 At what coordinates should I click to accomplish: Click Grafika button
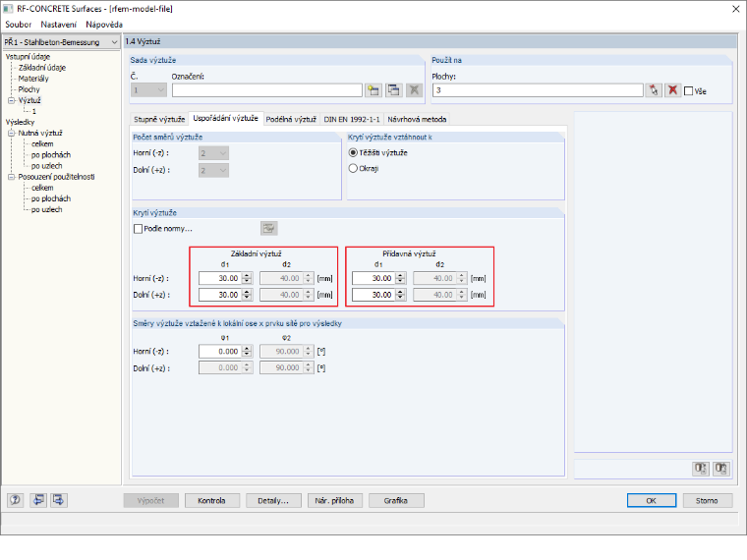pos(395,500)
